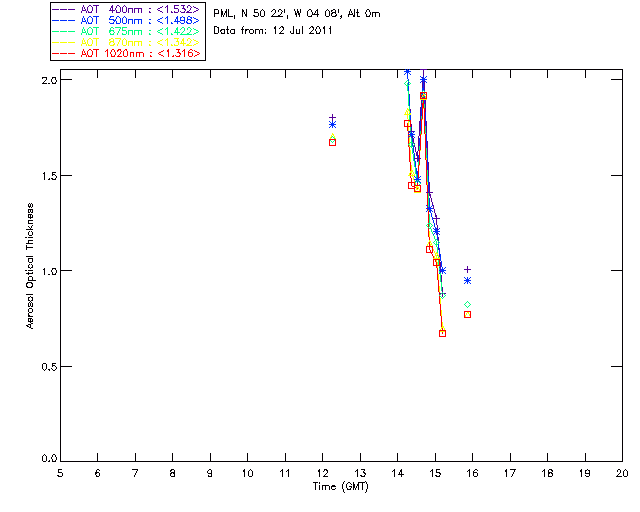Click the isolated purple plus marker above hour 12

333,118
